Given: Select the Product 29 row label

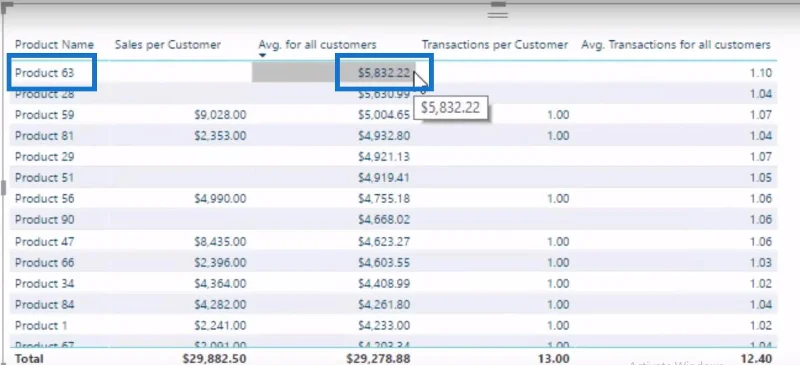Looking at the screenshot, I should 44,157.
